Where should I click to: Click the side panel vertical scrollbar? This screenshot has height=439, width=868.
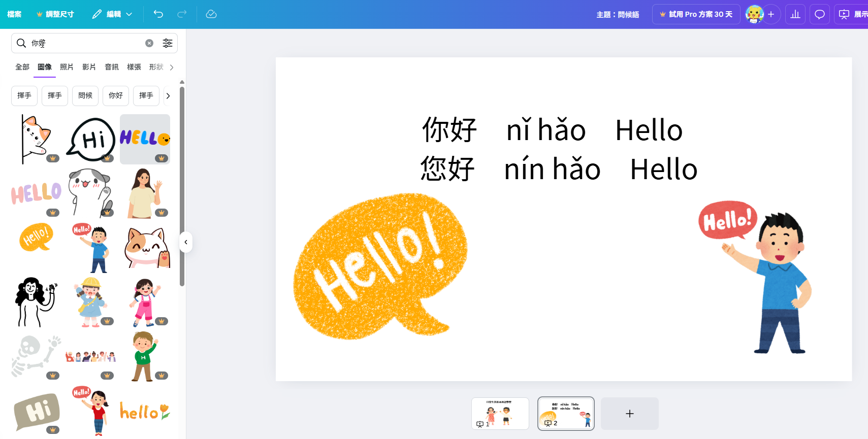[182, 186]
